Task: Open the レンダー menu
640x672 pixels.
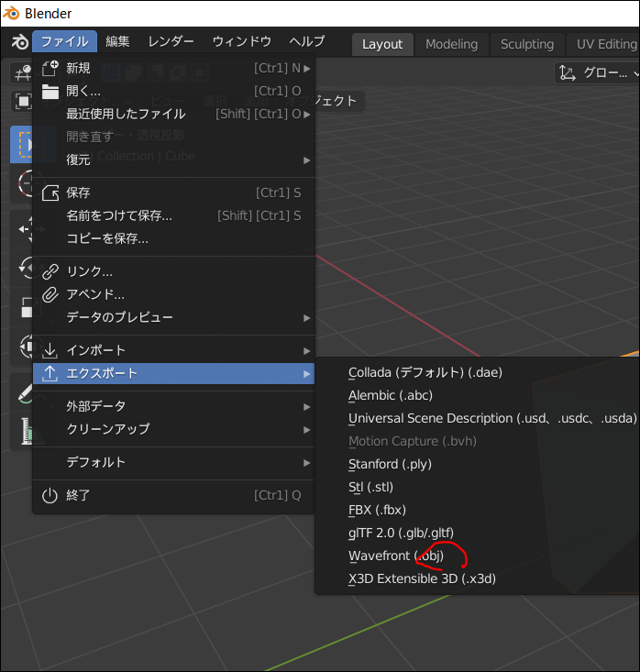Action: coord(171,41)
